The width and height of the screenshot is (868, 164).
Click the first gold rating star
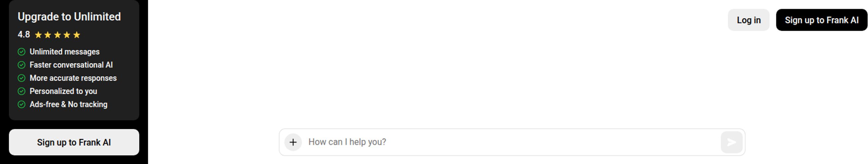[x=38, y=35]
